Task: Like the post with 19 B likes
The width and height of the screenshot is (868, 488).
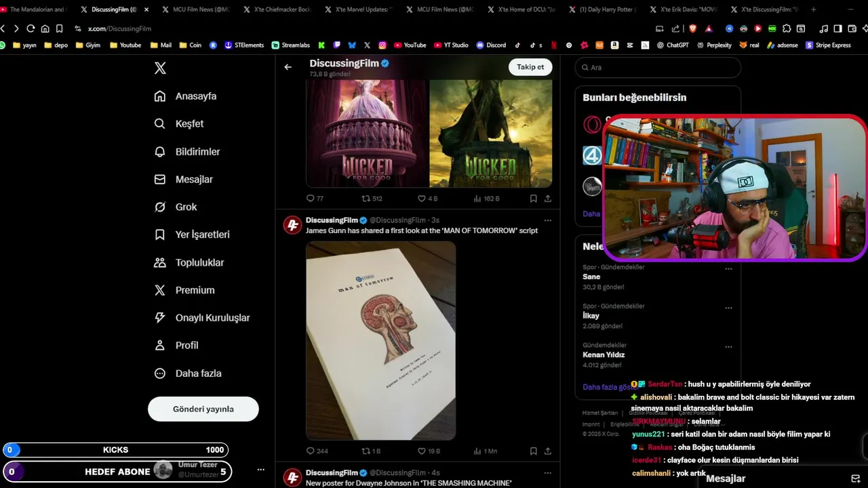Action: (x=429, y=451)
